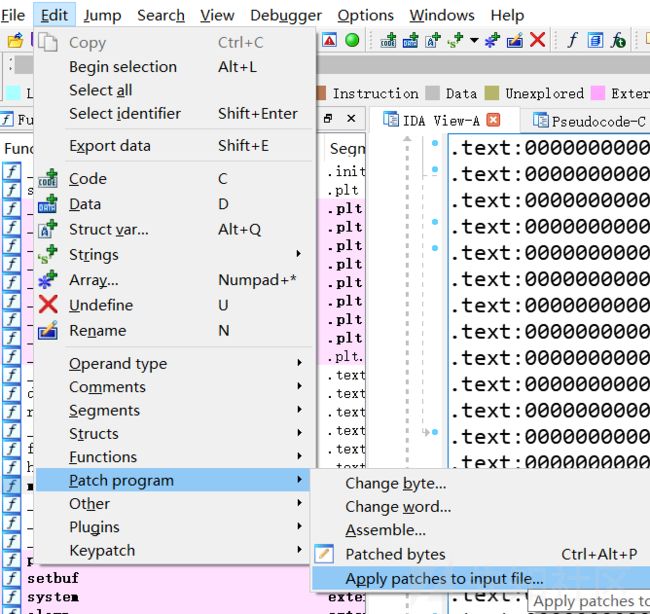Click toolbar red warning triangle icon
650x614 pixels.
tap(330, 40)
